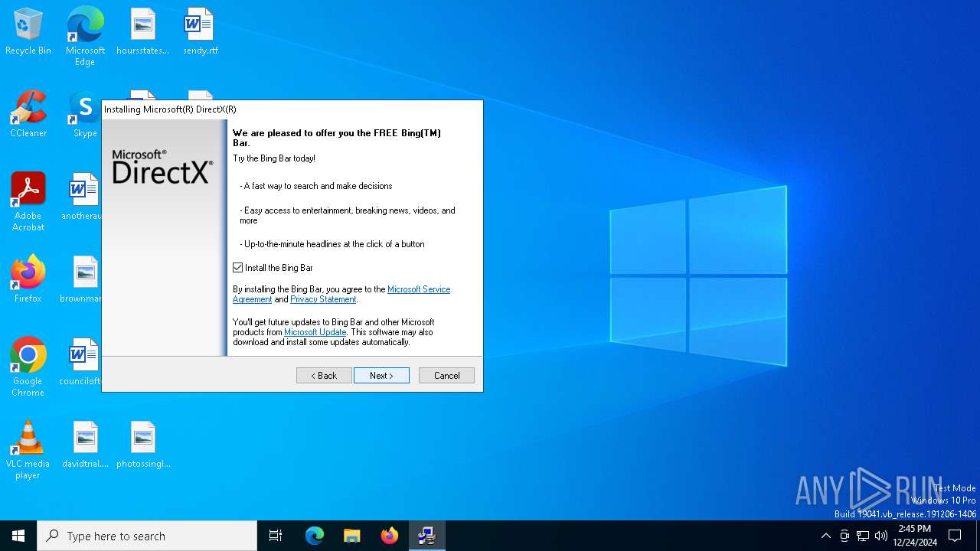Viewport: 980px width, 551px height.
Task: Show hidden system tray icons
Action: pos(825,536)
